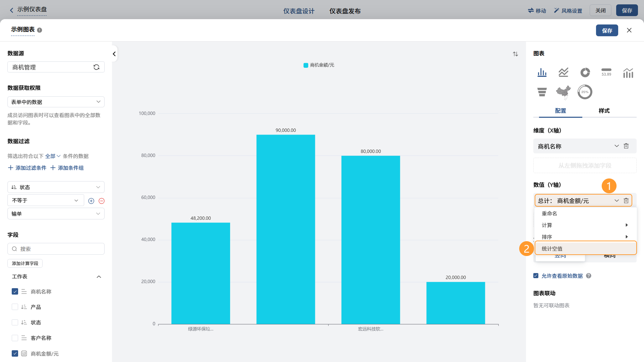
Task: Remove the filter condition with the minus circle icon
Action: click(102, 201)
